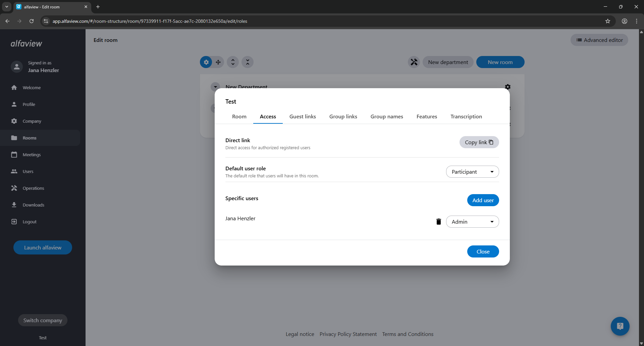This screenshot has width=644, height=346.
Task: Switch to the Transcription tab
Action: pyautogui.click(x=466, y=117)
